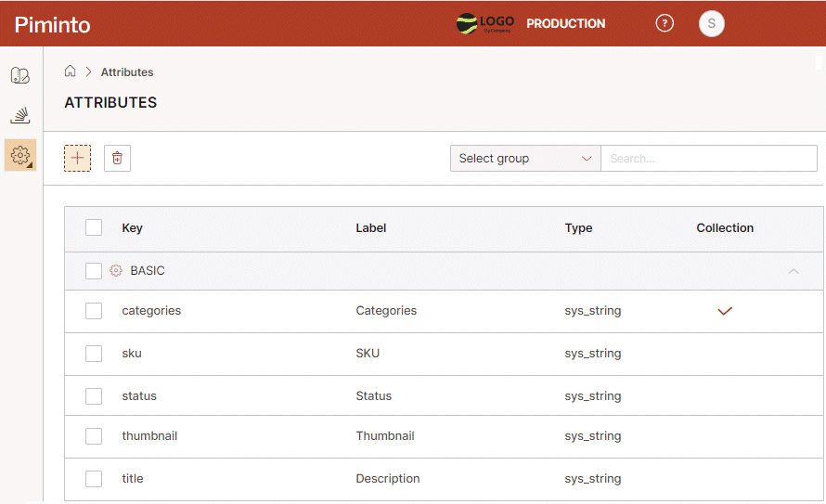This screenshot has height=504, width=826.
Task: Select the BASIC group checkbox
Action: [x=94, y=271]
